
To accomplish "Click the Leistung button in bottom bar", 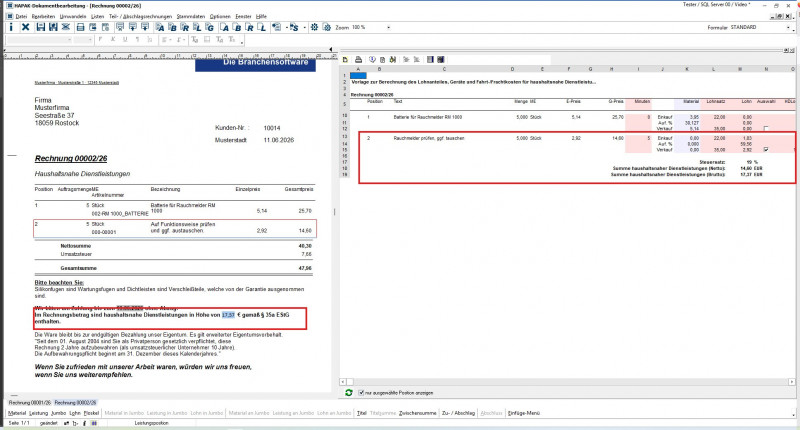I will coord(38,413).
